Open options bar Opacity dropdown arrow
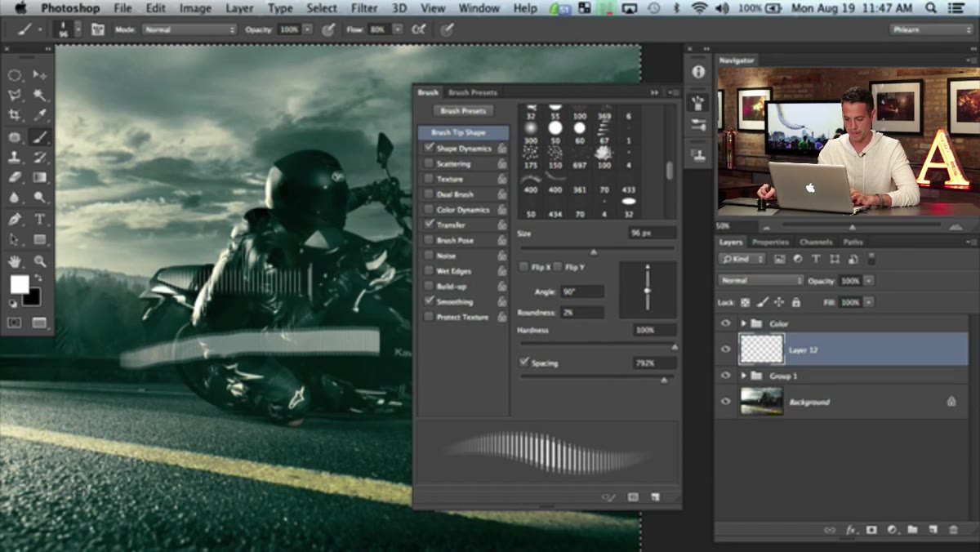The height and width of the screenshot is (552, 980). 307,29
